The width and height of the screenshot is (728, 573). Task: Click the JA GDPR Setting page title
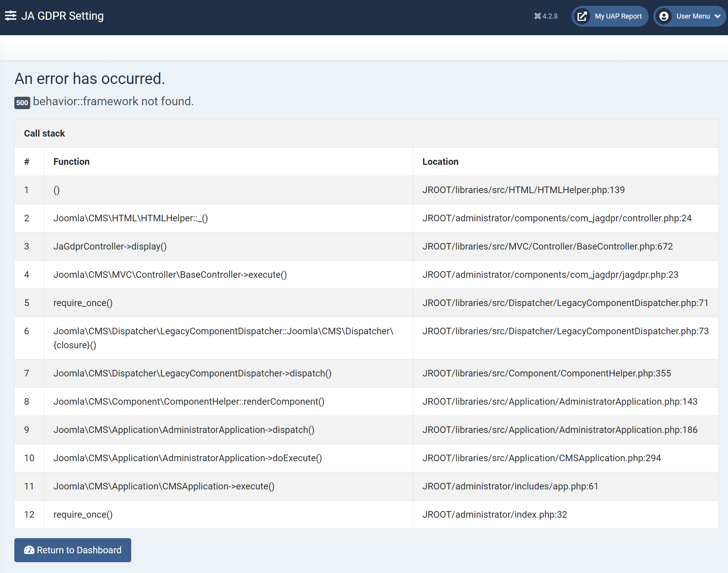[62, 16]
